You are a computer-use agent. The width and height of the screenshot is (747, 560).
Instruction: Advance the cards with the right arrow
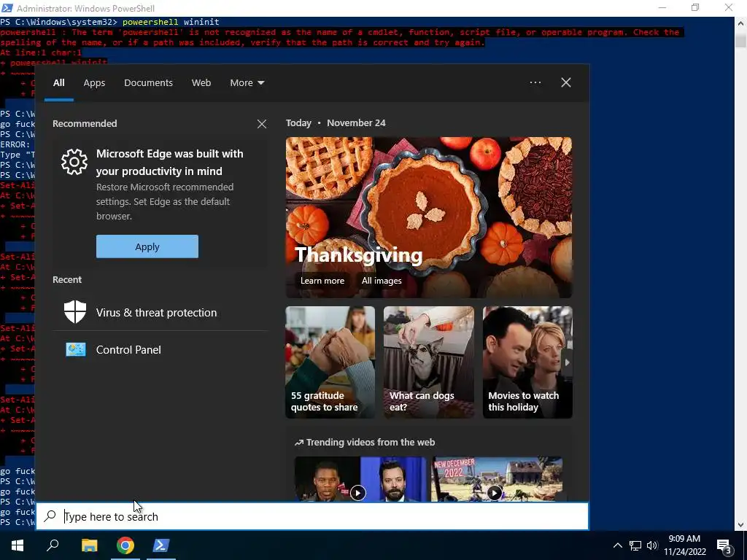(x=567, y=362)
